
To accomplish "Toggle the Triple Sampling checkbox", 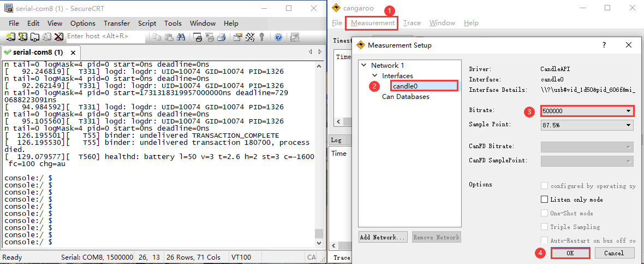I will [544, 227].
